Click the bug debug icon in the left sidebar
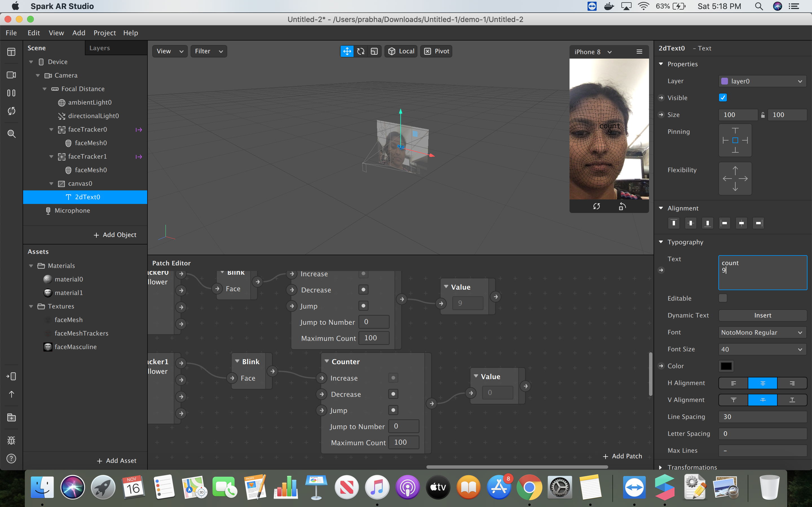812x507 pixels. click(x=11, y=440)
